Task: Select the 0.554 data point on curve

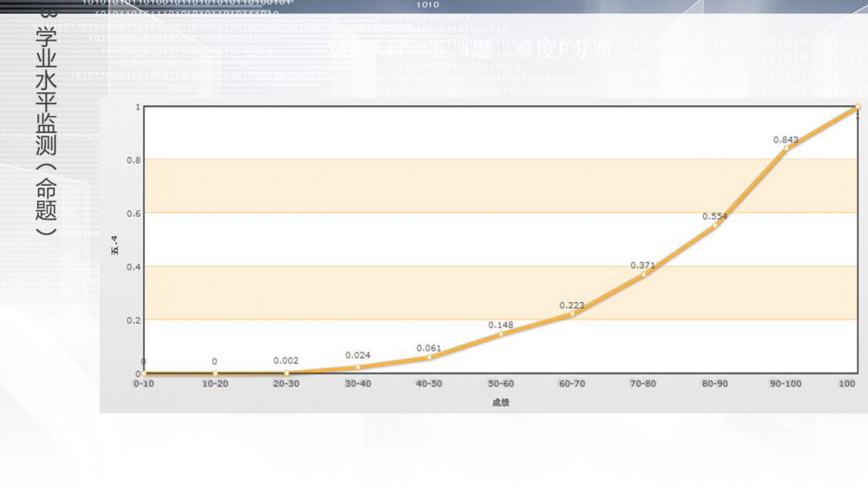Action: pos(715,226)
